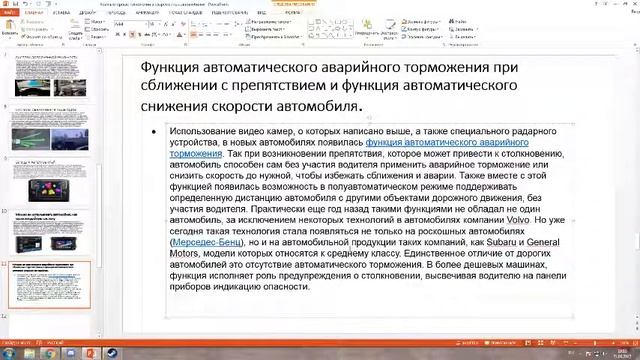The width and height of the screenshot is (640, 360).
Task: Toggle text shadow formatting
Action: (140, 35)
